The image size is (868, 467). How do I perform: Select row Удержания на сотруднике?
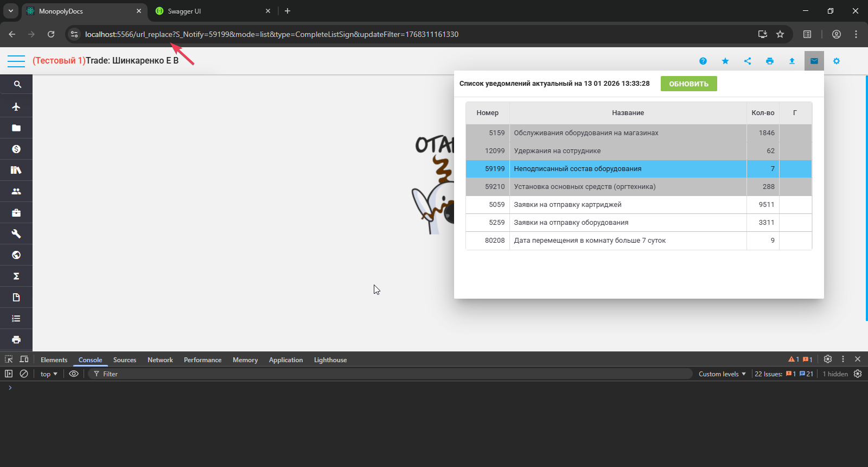[x=639, y=151]
